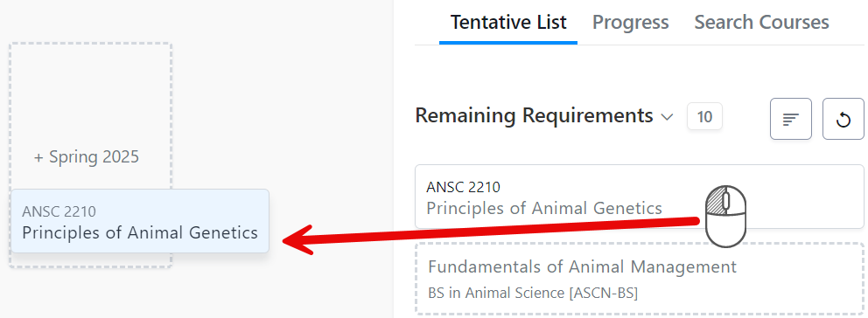Expand the Remaining Requirements chevron
Viewport: 868px width, 318px height.
point(667,117)
